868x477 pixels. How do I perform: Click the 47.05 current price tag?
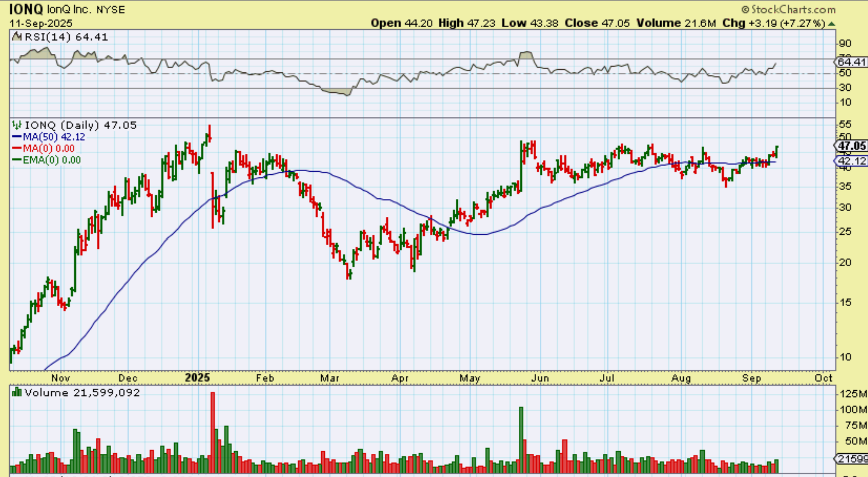point(851,146)
